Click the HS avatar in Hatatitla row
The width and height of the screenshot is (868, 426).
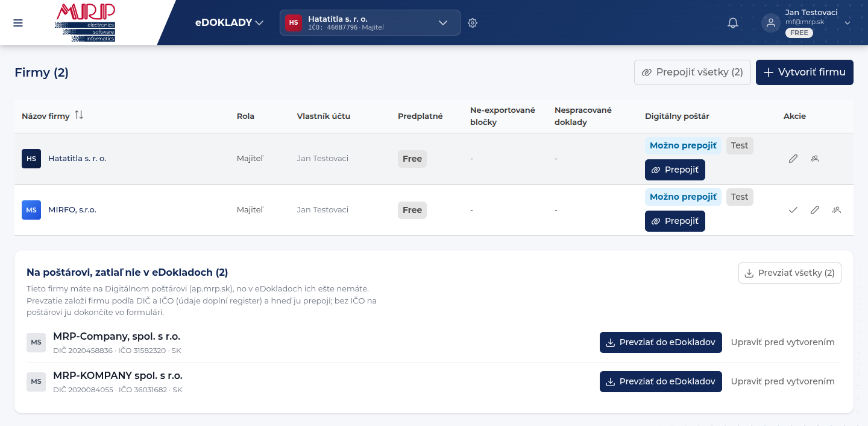31,159
